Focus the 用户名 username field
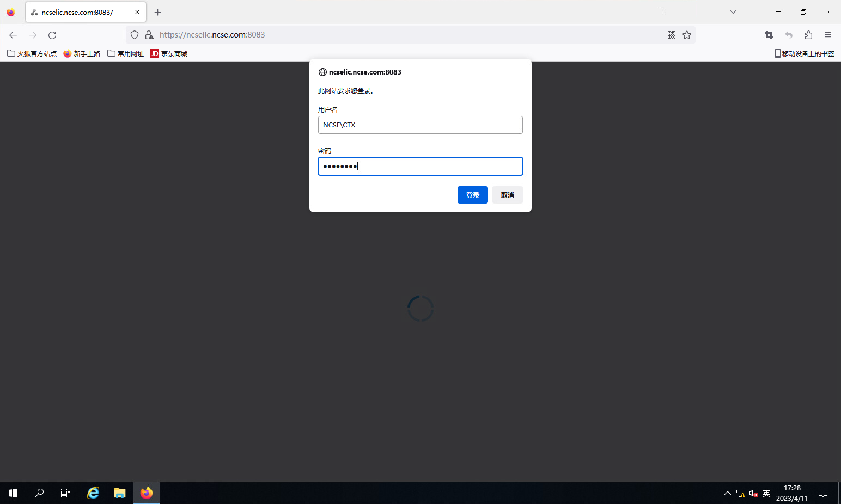The height and width of the screenshot is (504, 841). (420, 125)
